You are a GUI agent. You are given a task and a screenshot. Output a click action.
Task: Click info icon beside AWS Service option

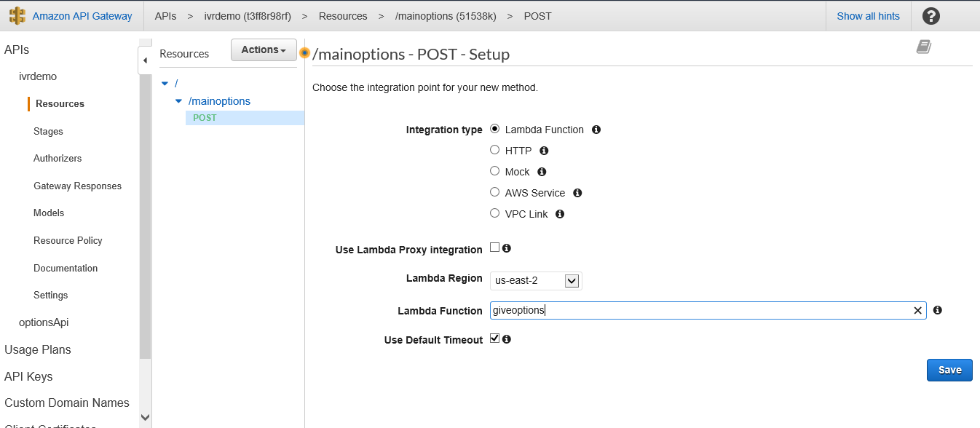coord(577,193)
